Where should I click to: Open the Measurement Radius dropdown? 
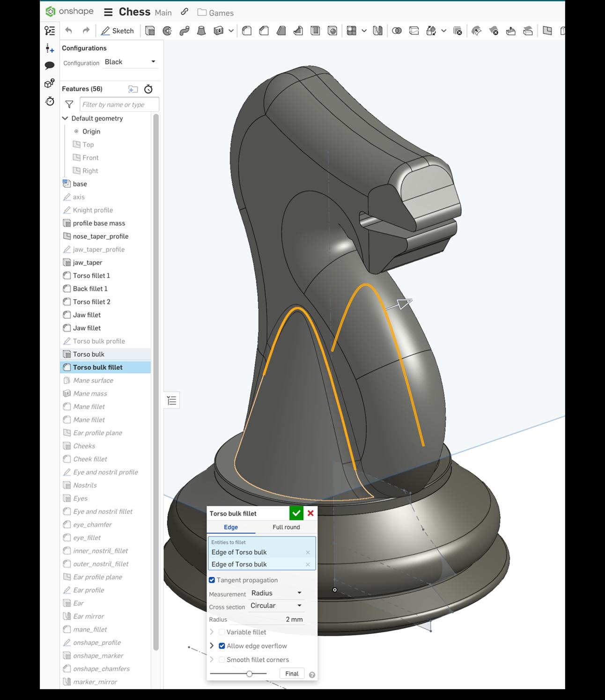coord(276,593)
